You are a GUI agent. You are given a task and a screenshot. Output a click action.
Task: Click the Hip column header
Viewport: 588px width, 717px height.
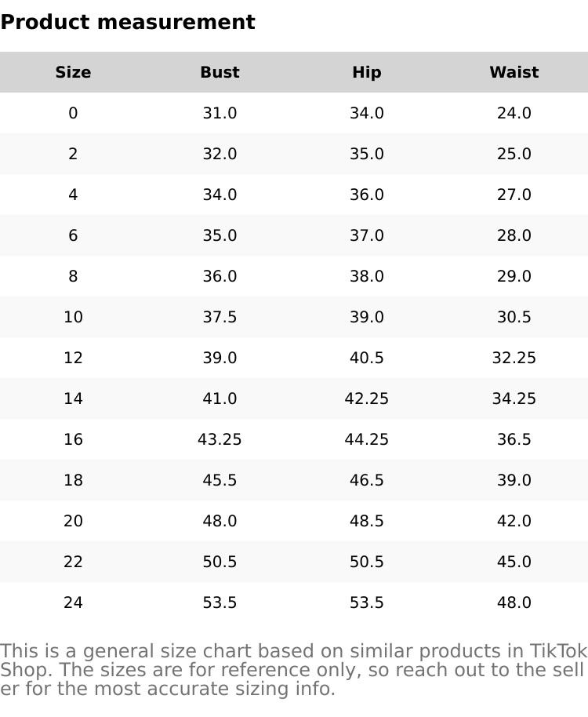(x=366, y=72)
